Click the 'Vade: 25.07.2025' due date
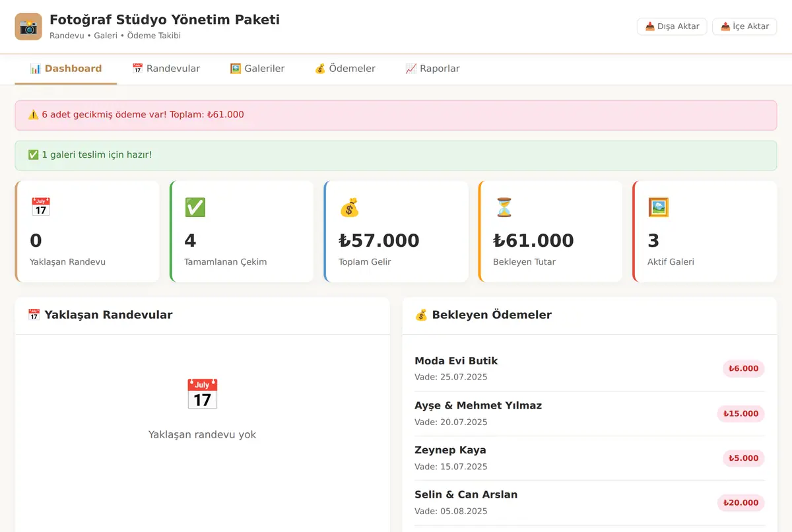Viewport: 792px width, 532px height. tap(451, 378)
